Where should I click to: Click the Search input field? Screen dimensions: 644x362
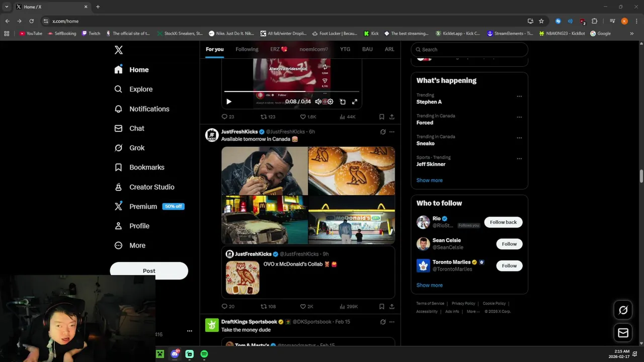[469, 49]
